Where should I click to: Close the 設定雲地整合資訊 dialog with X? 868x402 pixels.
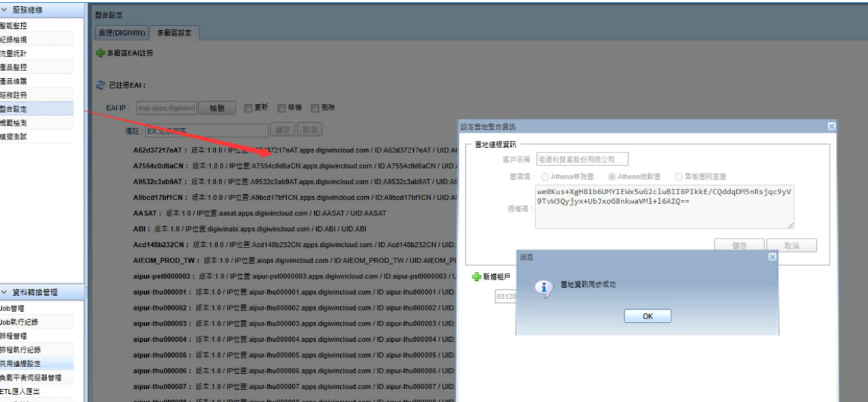coord(831,126)
